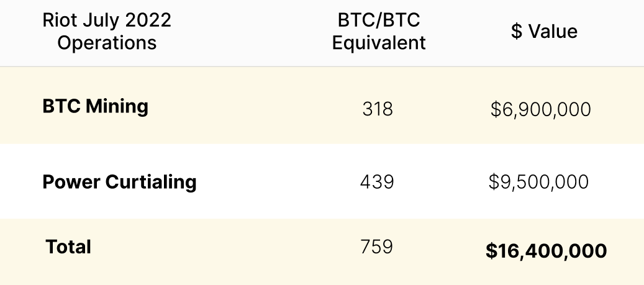The image size is (644, 285).
Task: Select the "Power Curtialing" row label
Action: click(x=119, y=182)
